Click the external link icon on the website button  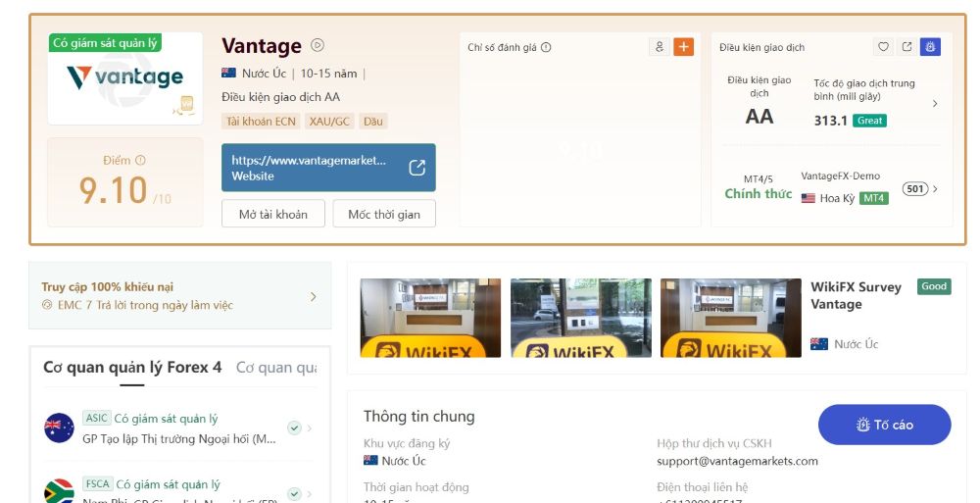(416, 168)
